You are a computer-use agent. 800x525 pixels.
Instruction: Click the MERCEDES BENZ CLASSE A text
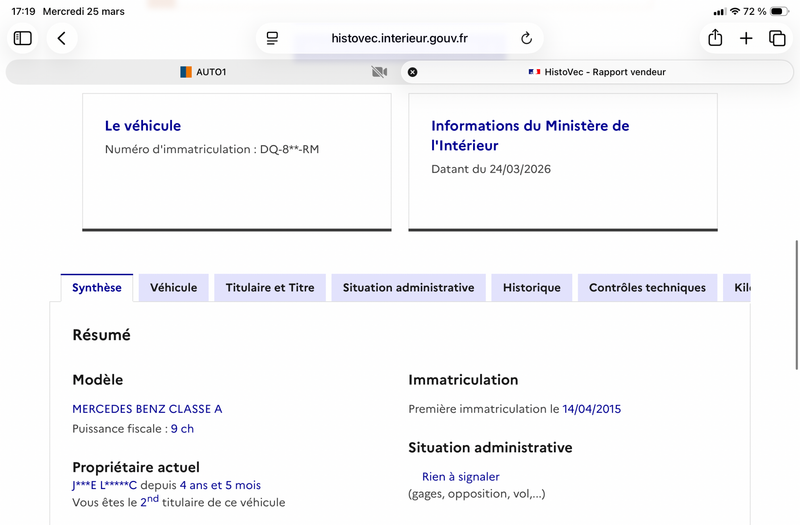(x=147, y=409)
